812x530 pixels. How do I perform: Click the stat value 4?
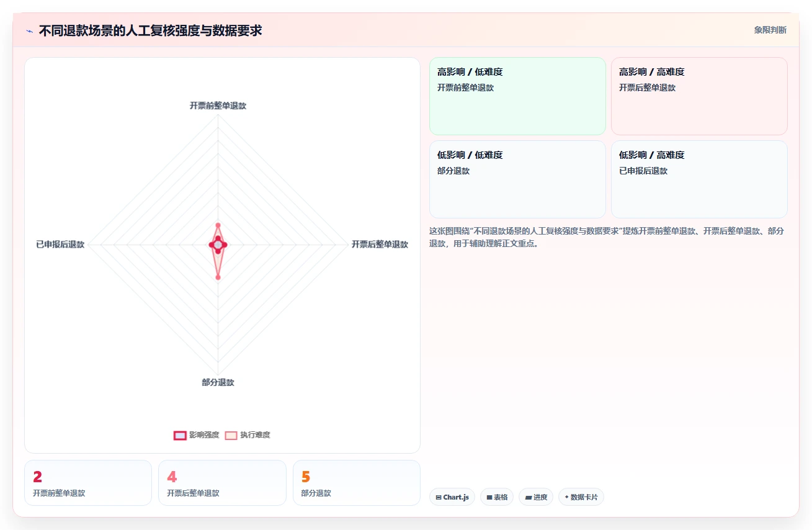(172, 477)
